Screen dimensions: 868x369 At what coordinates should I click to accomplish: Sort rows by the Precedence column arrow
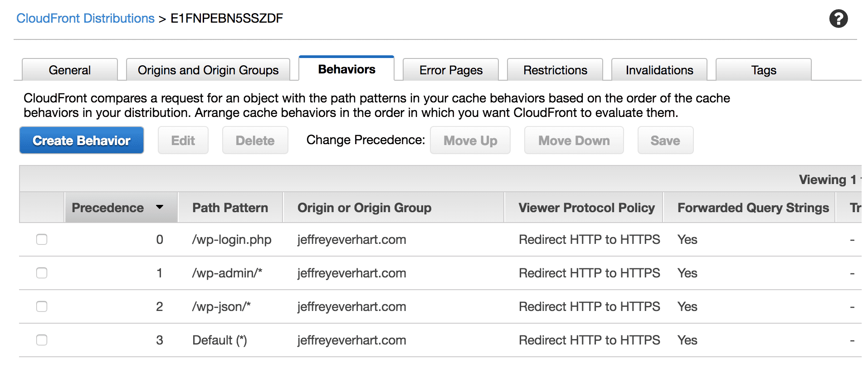pos(160,207)
